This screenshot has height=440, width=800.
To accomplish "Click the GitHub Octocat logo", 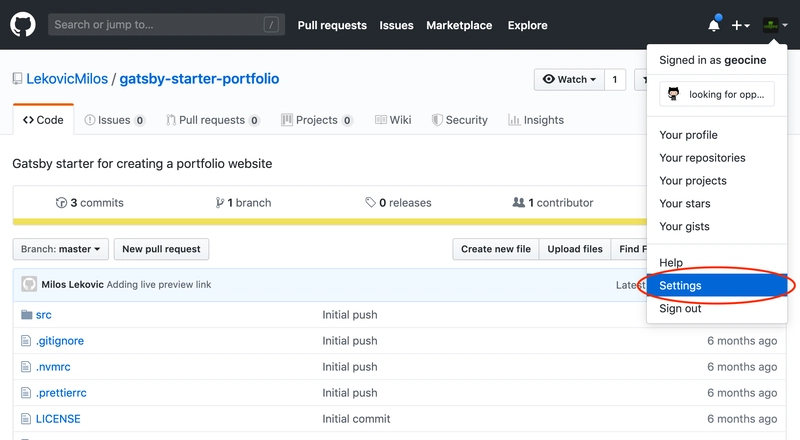I will click(23, 25).
